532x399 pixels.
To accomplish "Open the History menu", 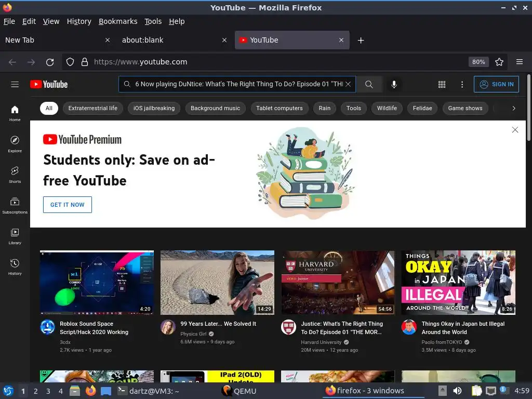I will click(x=79, y=21).
